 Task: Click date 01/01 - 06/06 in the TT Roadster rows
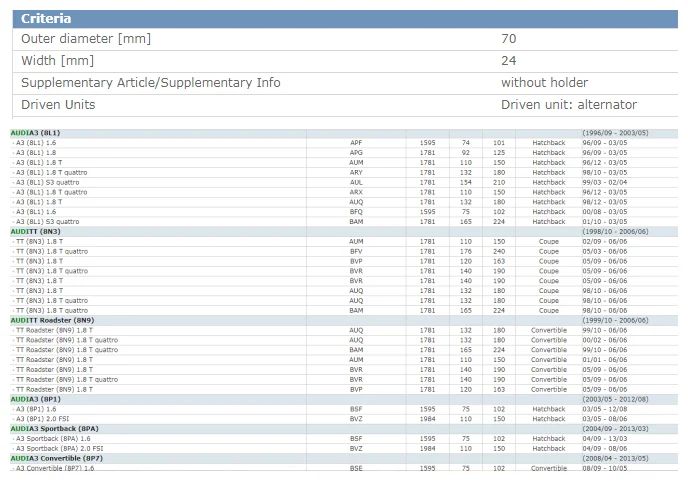click(x=605, y=360)
